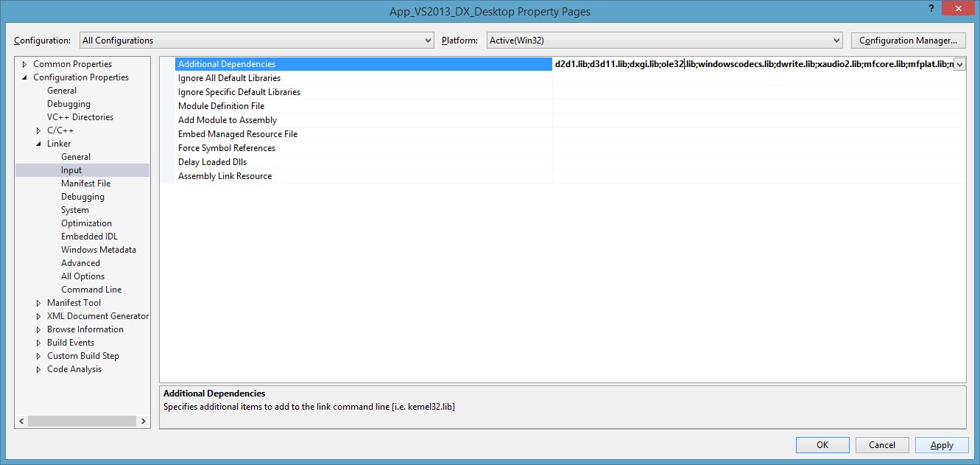980x465 pixels.
Task: Expand the Manifest Tool node
Action: tap(38, 303)
